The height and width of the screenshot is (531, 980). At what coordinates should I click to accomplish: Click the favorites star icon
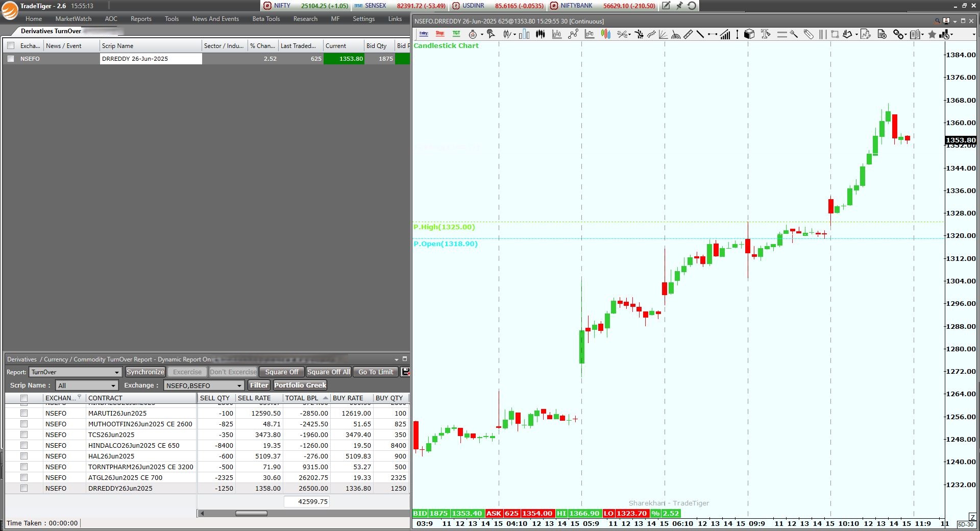(932, 34)
